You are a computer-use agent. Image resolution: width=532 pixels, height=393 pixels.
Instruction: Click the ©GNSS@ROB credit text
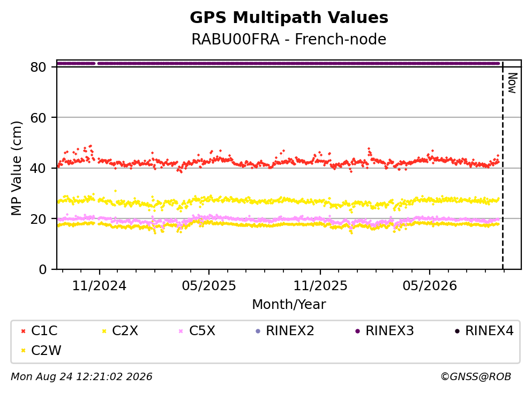coord(476,376)
